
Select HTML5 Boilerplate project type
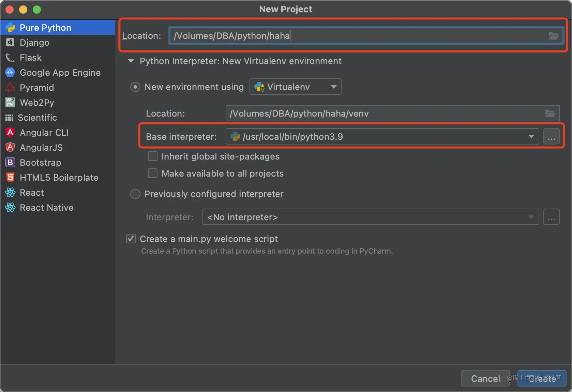tap(58, 178)
